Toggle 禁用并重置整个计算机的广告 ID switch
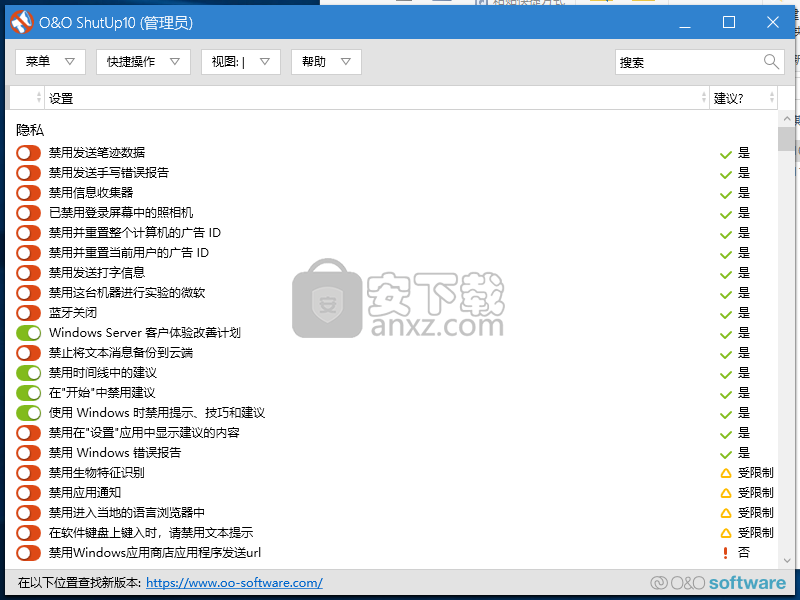This screenshot has height=600, width=800. tap(28, 233)
